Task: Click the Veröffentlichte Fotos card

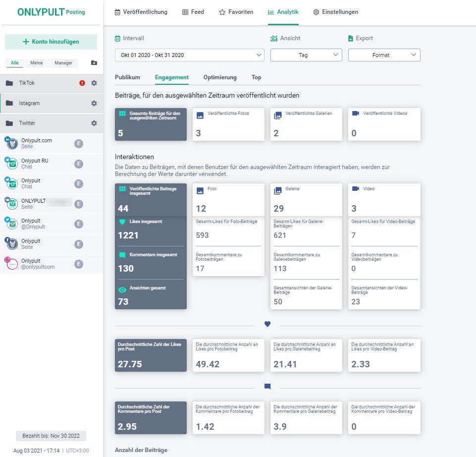Action: click(229, 124)
